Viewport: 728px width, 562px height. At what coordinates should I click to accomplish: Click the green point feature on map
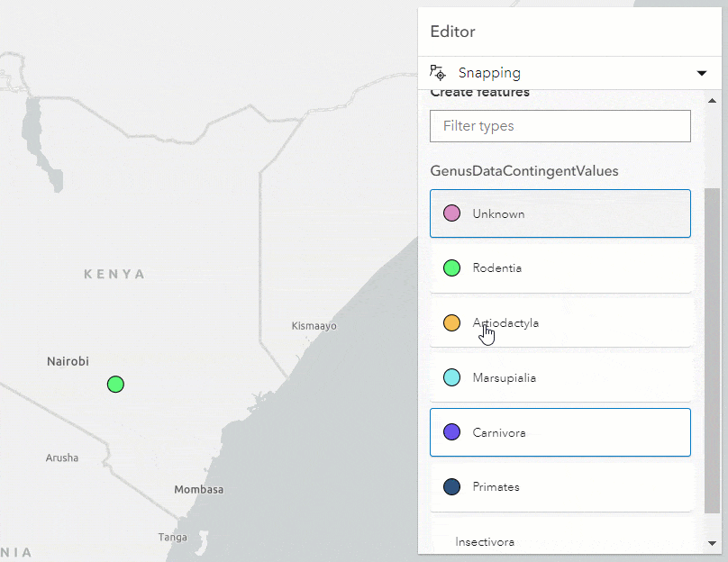[x=115, y=385]
